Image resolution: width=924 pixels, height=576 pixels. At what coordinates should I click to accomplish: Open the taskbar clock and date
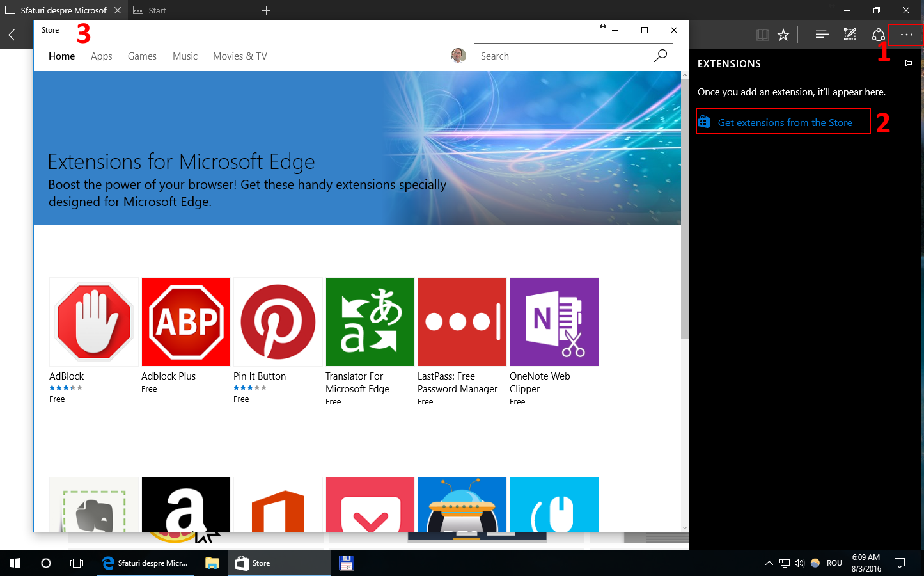(866, 563)
